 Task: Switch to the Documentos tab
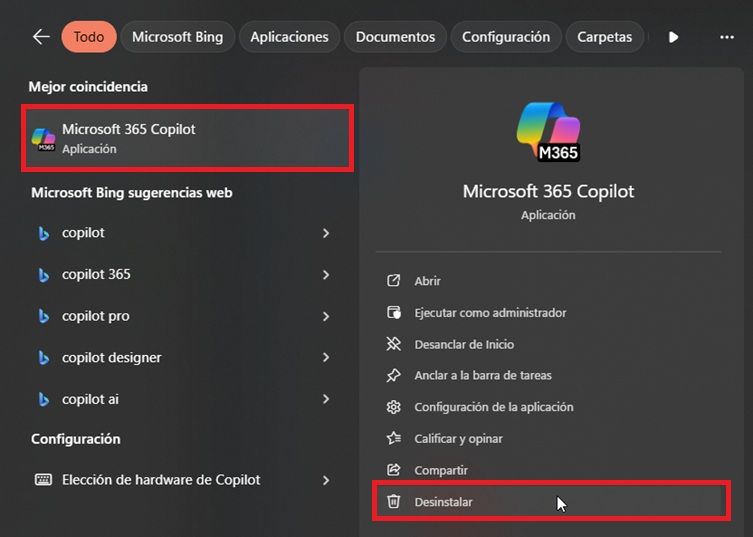[x=395, y=37]
